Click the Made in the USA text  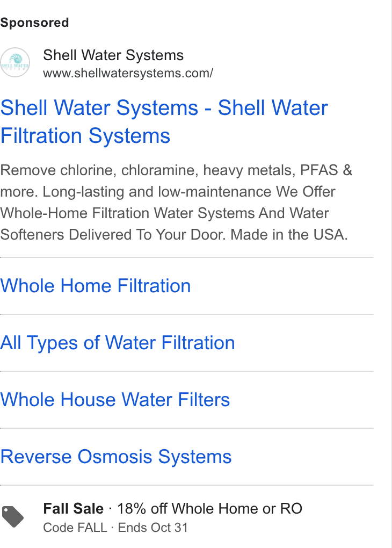(289, 234)
